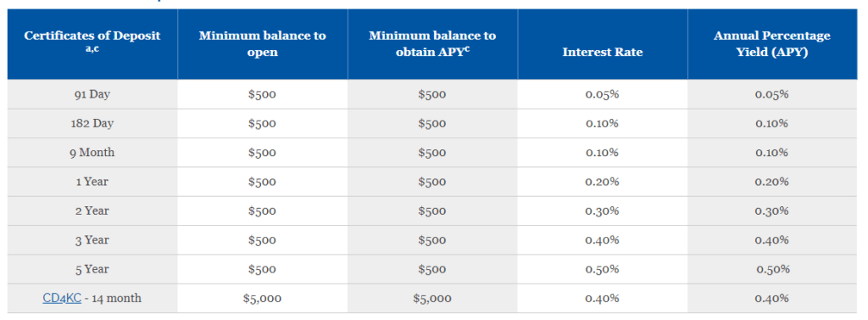Click the Annual Percentage Yield (APY) header
Screen dimensions: 868x320
tap(771, 44)
